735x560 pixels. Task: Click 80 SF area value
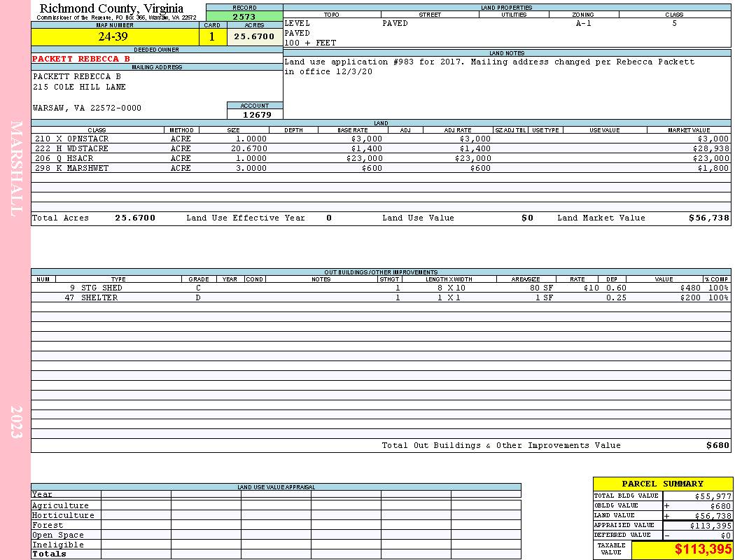click(541, 288)
